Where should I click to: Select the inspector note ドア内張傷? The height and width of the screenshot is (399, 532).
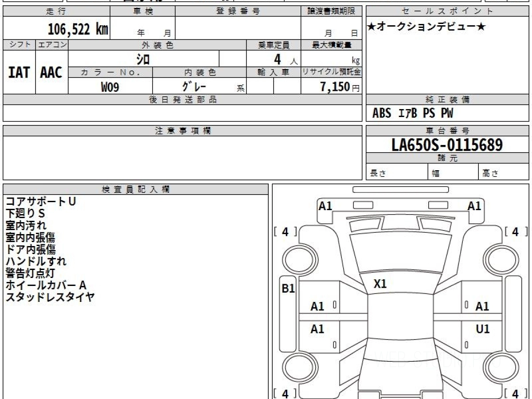click(30, 249)
